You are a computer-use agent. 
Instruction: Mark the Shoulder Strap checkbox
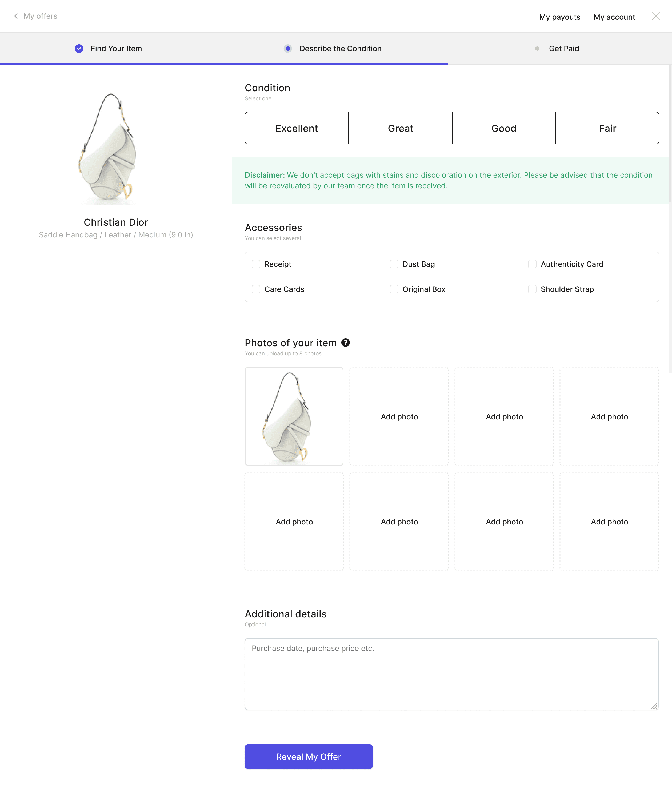[x=532, y=289]
